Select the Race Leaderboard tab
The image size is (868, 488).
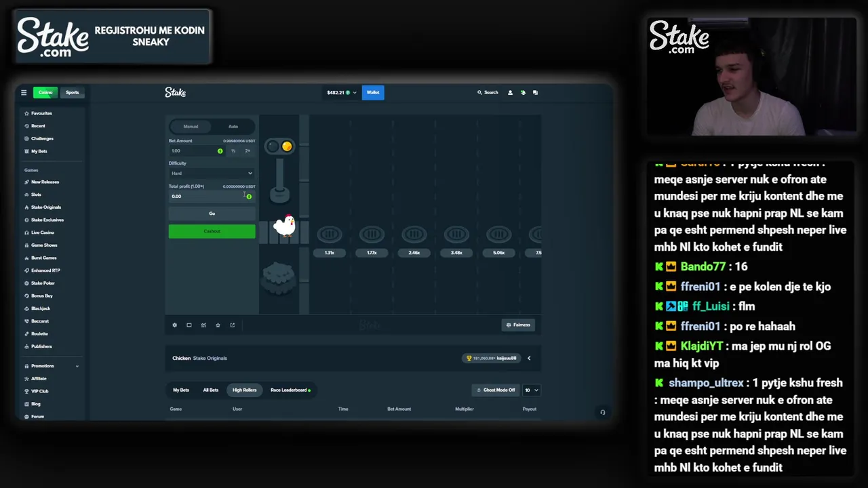[290, 390]
